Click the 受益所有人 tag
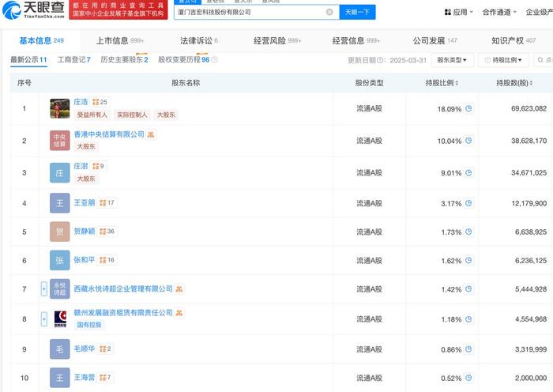Screen dimensions: 553x392 click(x=92, y=115)
